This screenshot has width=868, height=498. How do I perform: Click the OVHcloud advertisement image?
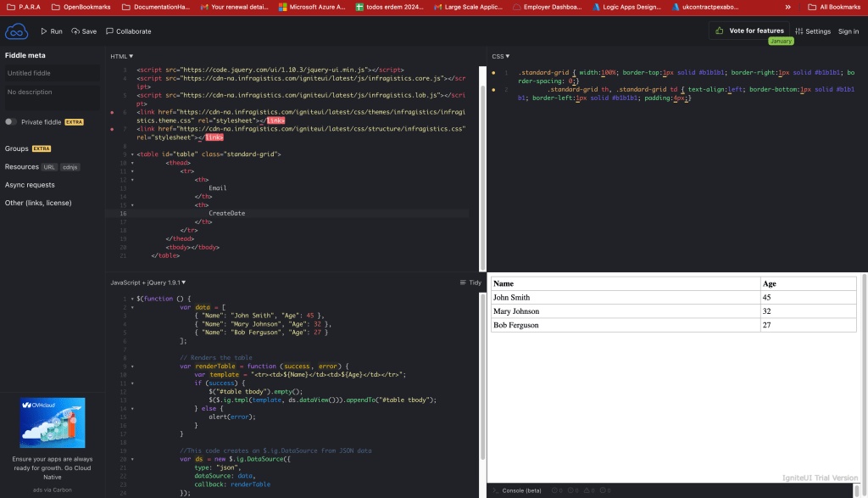point(53,422)
